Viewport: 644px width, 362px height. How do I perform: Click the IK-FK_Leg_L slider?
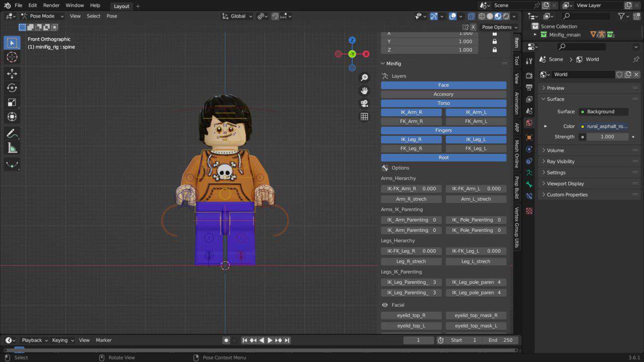(476, 251)
